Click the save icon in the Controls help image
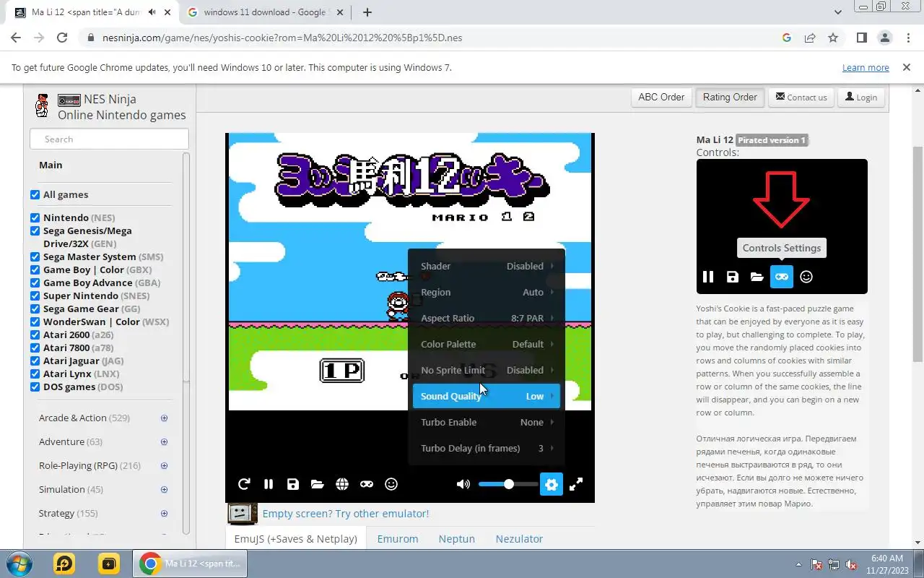The width and height of the screenshot is (924, 578). 733,277
